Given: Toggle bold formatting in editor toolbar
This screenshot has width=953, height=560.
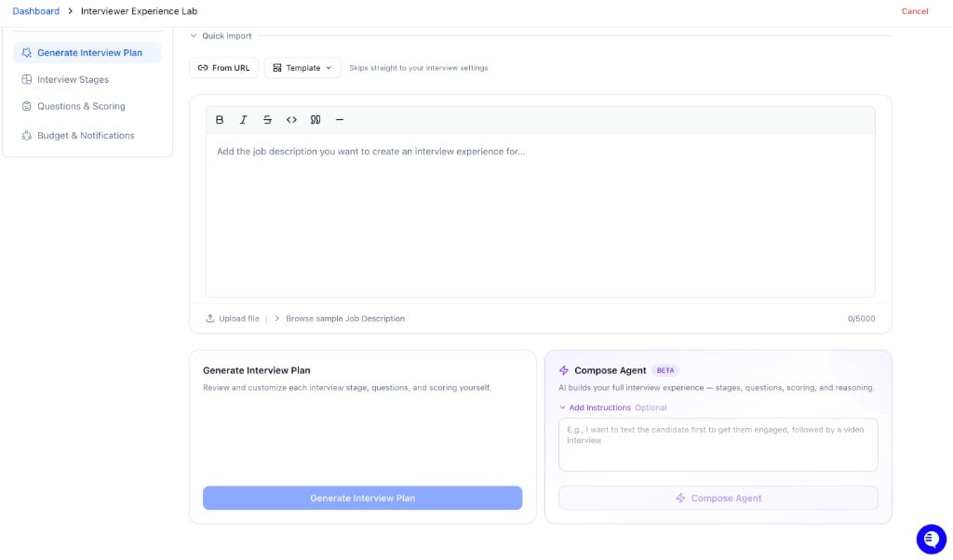Looking at the screenshot, I should (220, 120).
